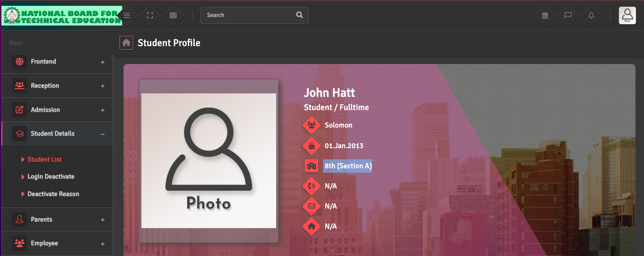
Task: Open the notifications bell icon
Action: [x=591, y=15]
